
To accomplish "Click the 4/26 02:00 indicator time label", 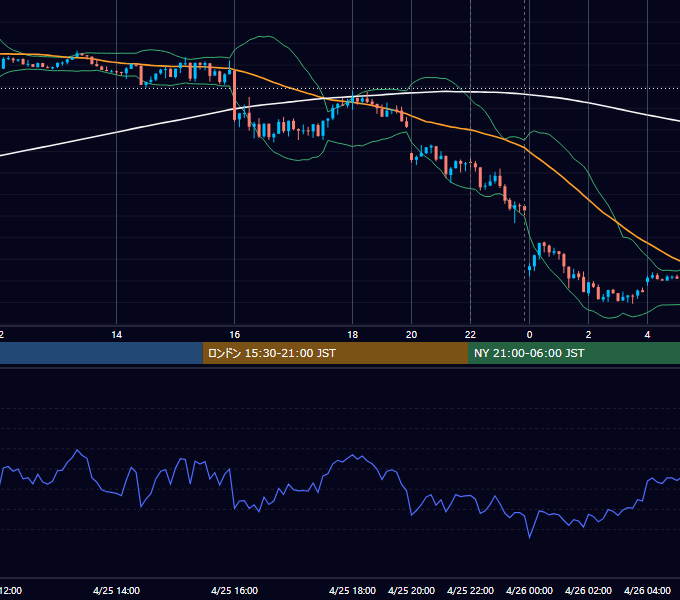I will point(588,591).
